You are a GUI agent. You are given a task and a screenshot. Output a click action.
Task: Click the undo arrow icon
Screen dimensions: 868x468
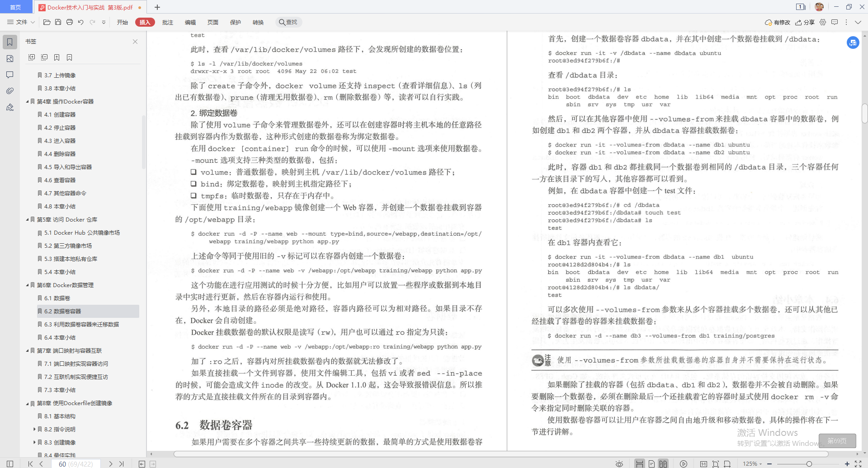point(80,22)
